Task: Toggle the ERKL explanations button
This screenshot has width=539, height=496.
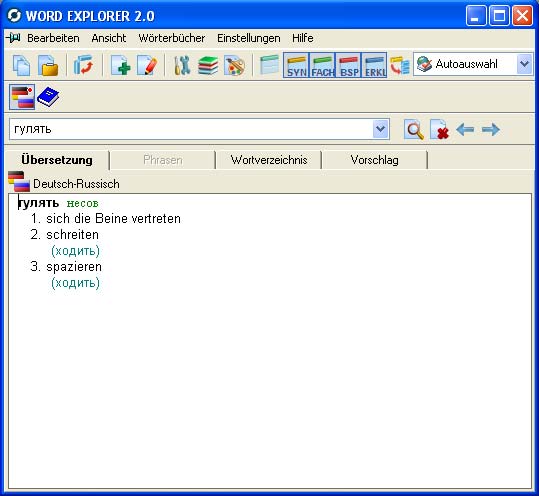Action: [374, 65]
